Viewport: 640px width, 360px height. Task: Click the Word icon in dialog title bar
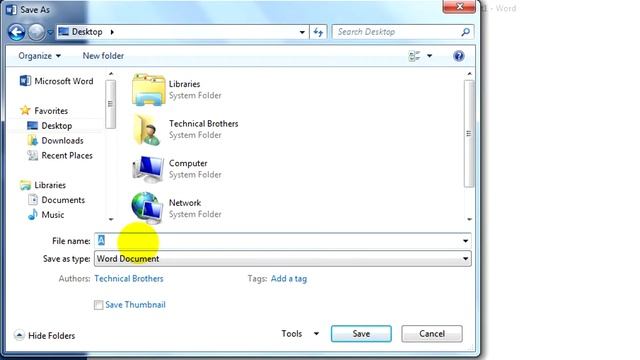(x=11, y=9)
